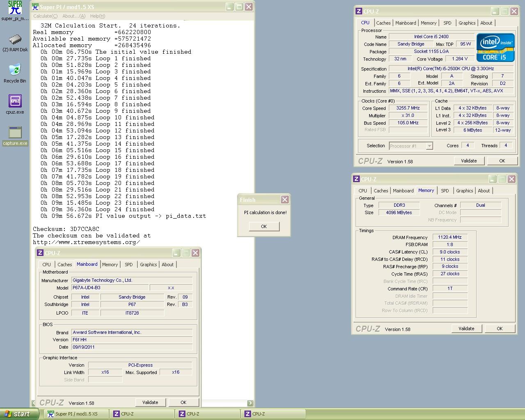This screenshot has height=420, width=525.
Task: Switch to SPD tab in the CPU window
Action: 447,23
